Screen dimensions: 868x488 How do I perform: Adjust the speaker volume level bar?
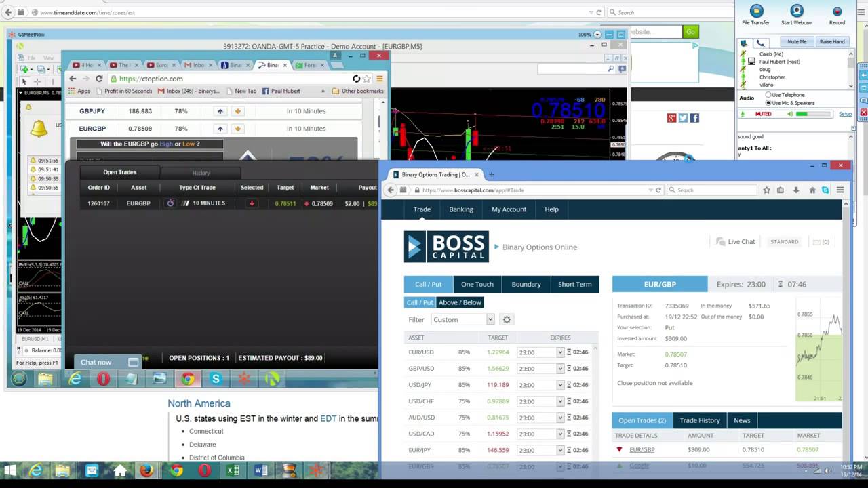coord(812,114)
